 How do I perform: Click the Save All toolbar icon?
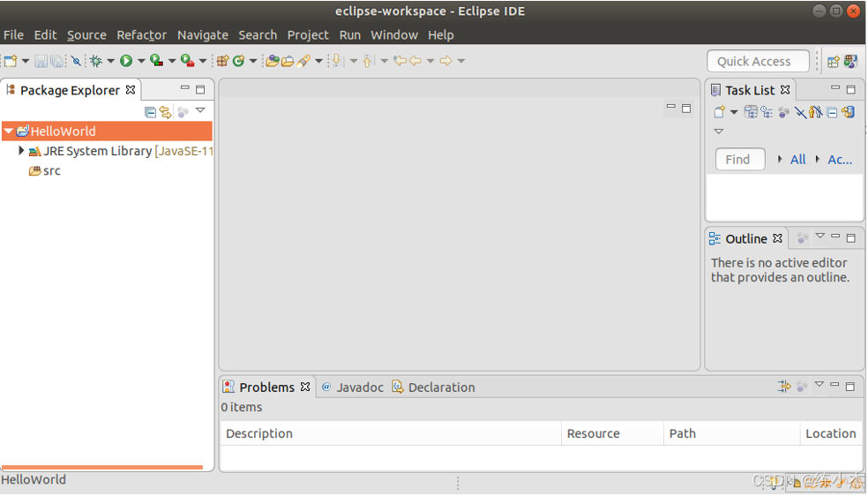tap(56, 61)
